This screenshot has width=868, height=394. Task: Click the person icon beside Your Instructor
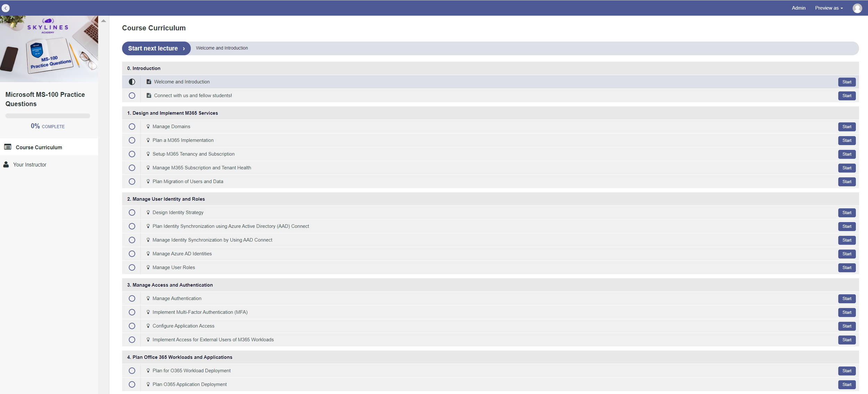tap(6, 165)
